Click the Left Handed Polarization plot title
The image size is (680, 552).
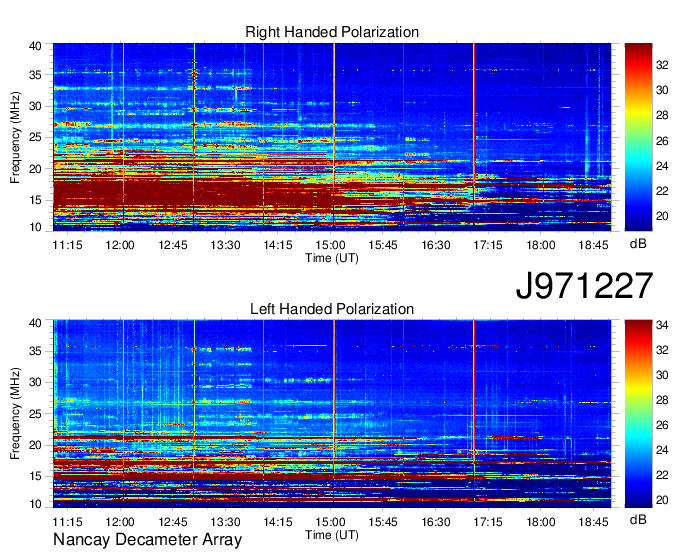332,309
